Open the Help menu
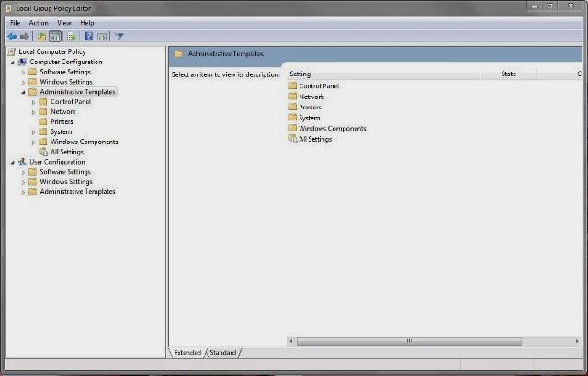The height and width of the screenshot is (376, 588). tap(87, 23)
